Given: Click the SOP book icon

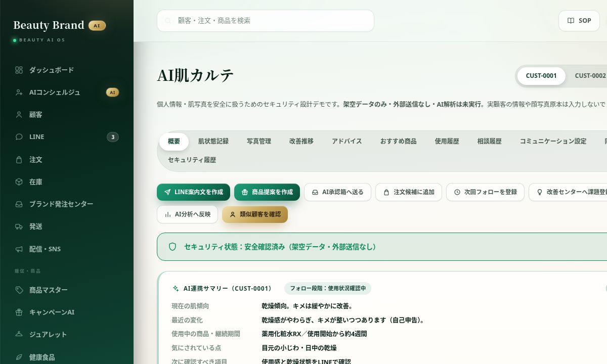Looking at the screenshot, I should [x=571, y=21].
